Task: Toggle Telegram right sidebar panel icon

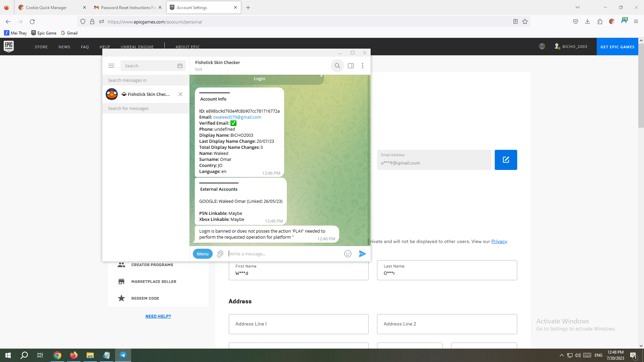Action: point(351,66)
